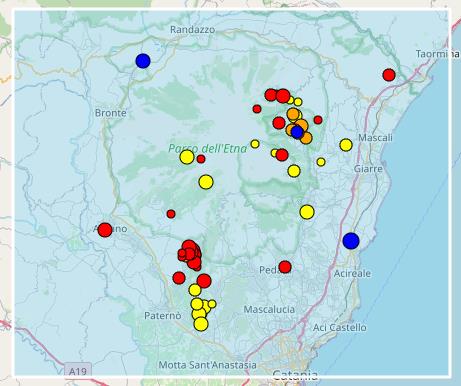
Task: Click the Bronte town label
Action: 111,113
